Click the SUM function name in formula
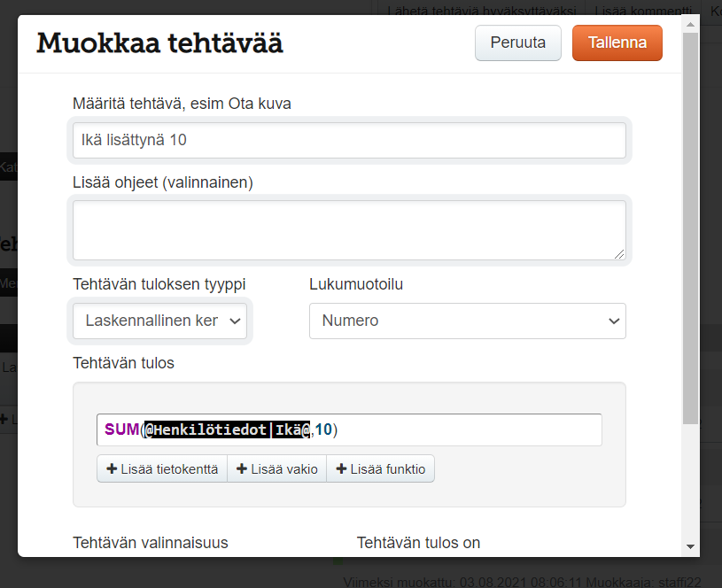 coord(121,429)
